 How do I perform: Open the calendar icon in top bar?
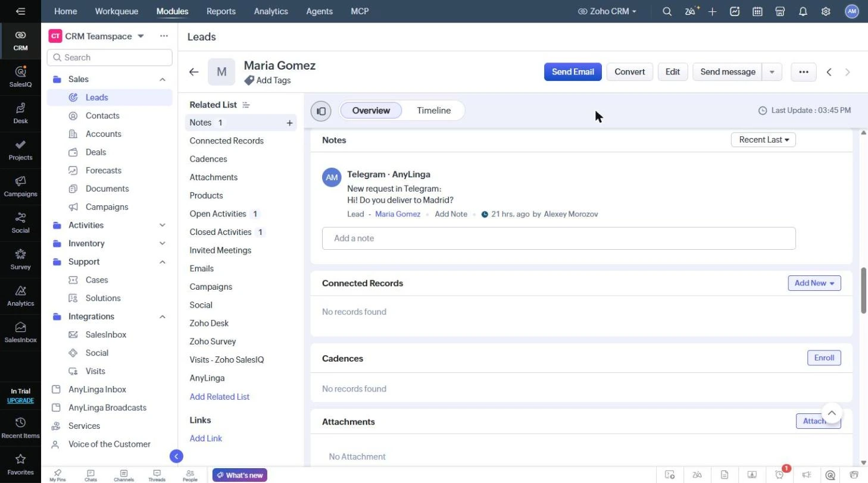pos(757,11)
